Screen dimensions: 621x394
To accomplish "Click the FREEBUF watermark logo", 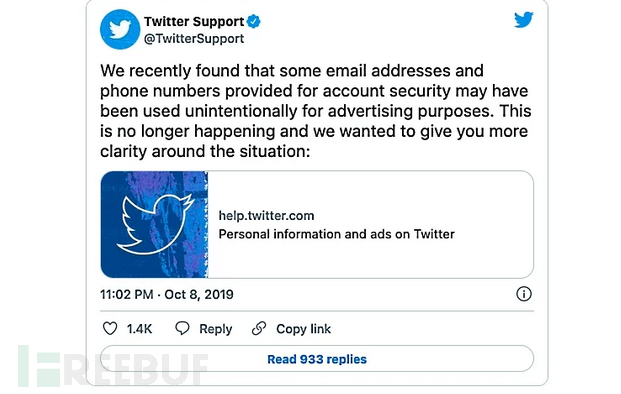I will tap(113, 366).
